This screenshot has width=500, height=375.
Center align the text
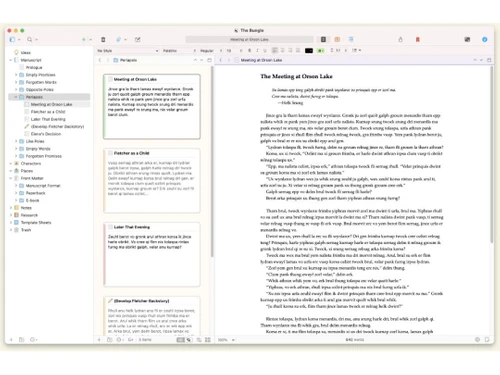tap(282, 50)
